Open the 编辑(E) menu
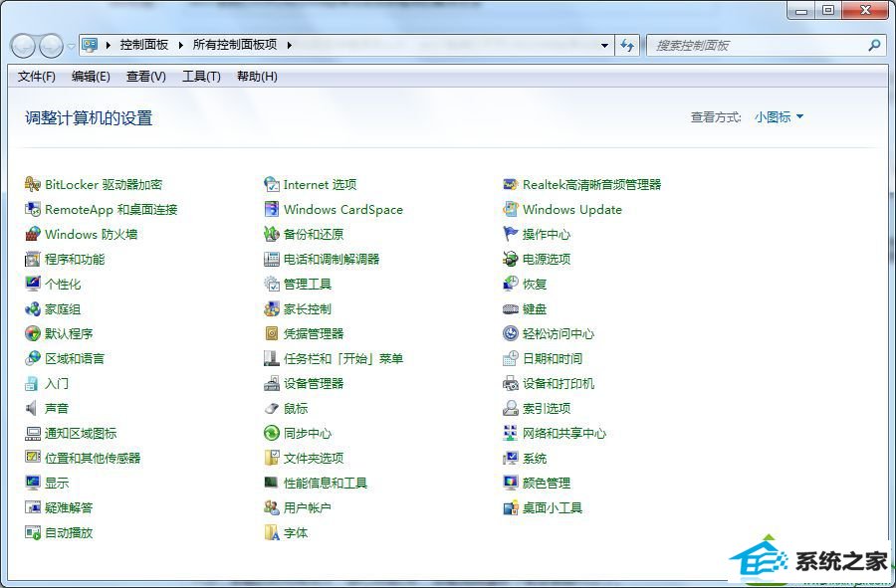 (x=91, y=77)
